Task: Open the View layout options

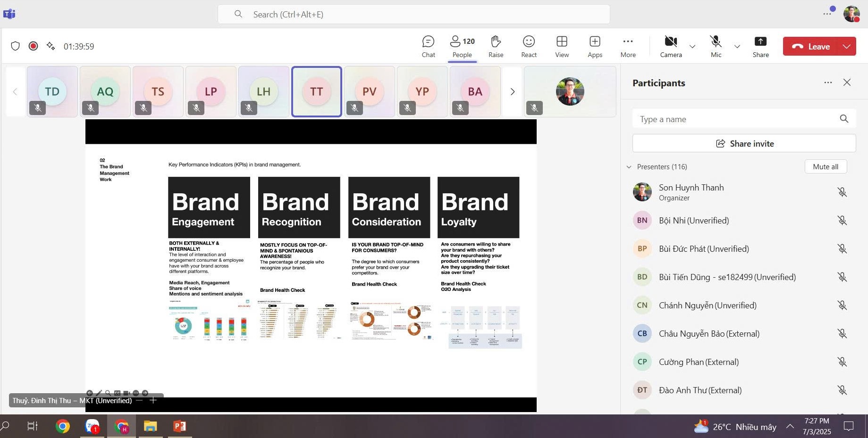Action: click(562, 47)
